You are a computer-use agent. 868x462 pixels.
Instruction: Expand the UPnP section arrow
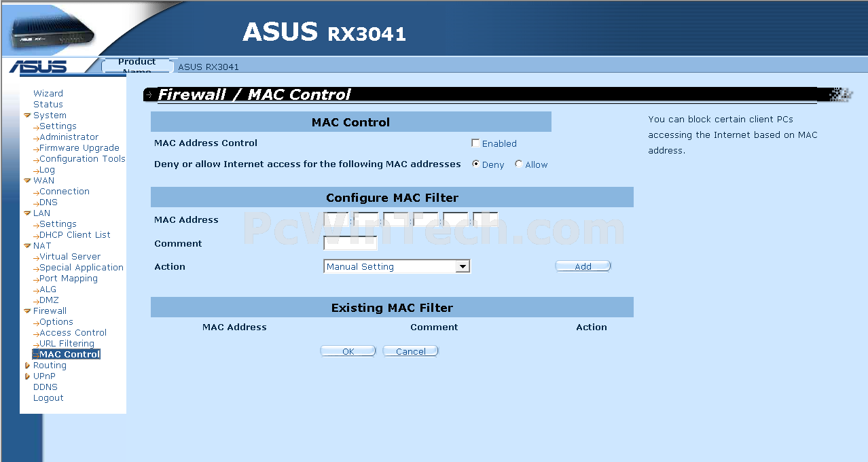click(x=27, y=376)
